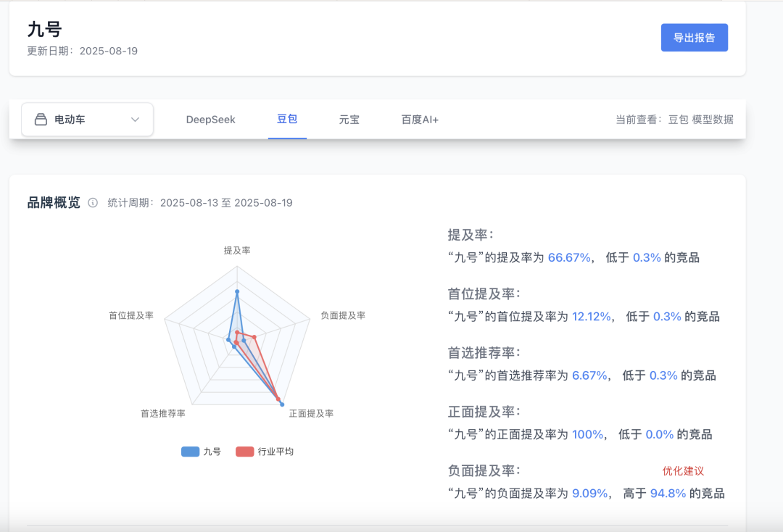Click the 负面提及率 radar axis label
The height and width of the screenshot is (532, 783).
point(343,315)
